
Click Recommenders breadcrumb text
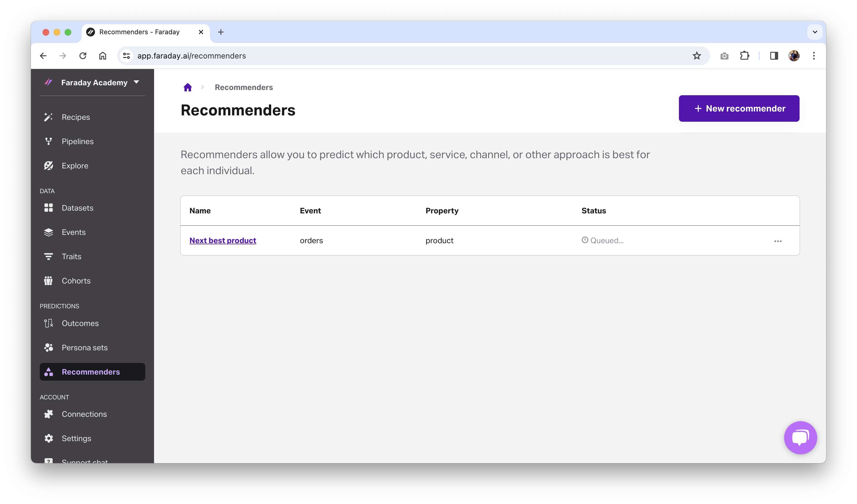point(244,87)
